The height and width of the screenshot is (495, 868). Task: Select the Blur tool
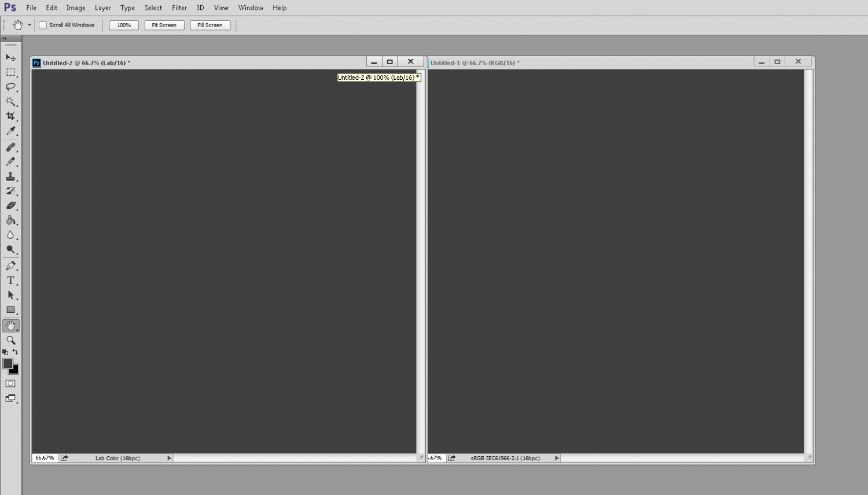(x=10, y=235)
